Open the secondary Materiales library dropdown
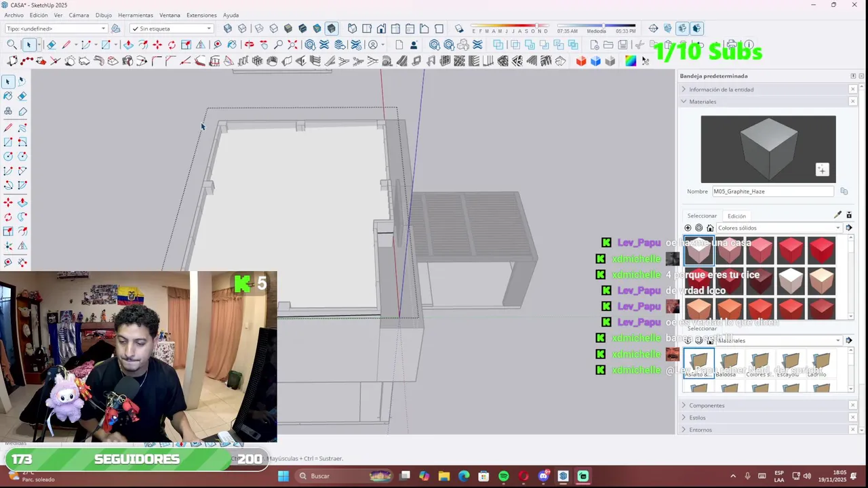Viewport: 868px width, 488px height. 779,340
